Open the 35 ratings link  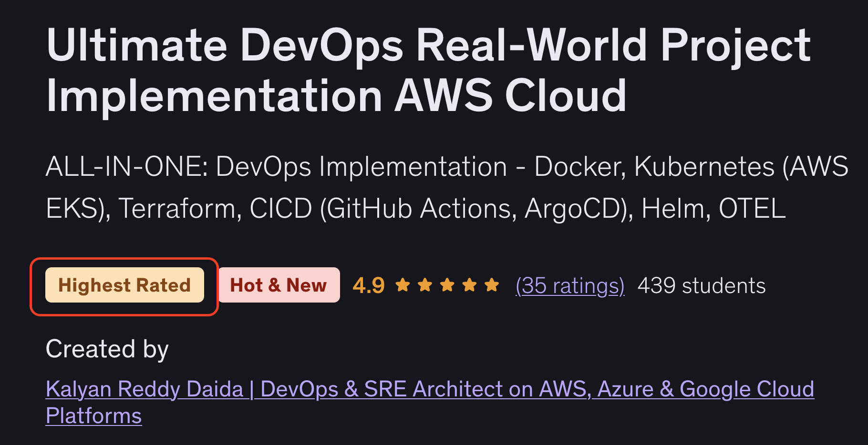tap(570, 285)
